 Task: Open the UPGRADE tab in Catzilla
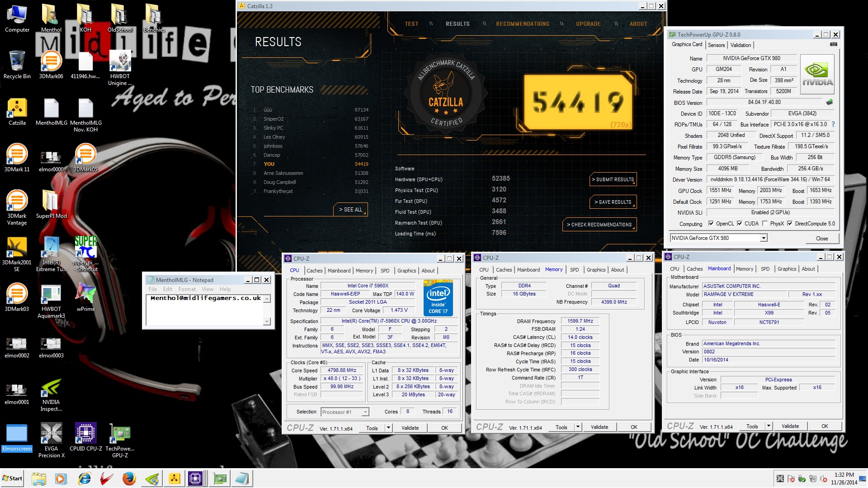pos(588,24)
